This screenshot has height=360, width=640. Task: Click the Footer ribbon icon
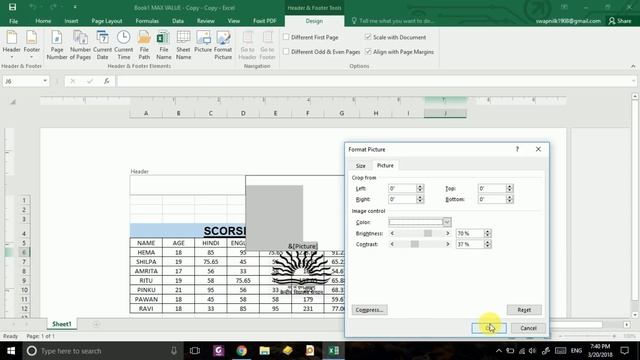point(31,38)
